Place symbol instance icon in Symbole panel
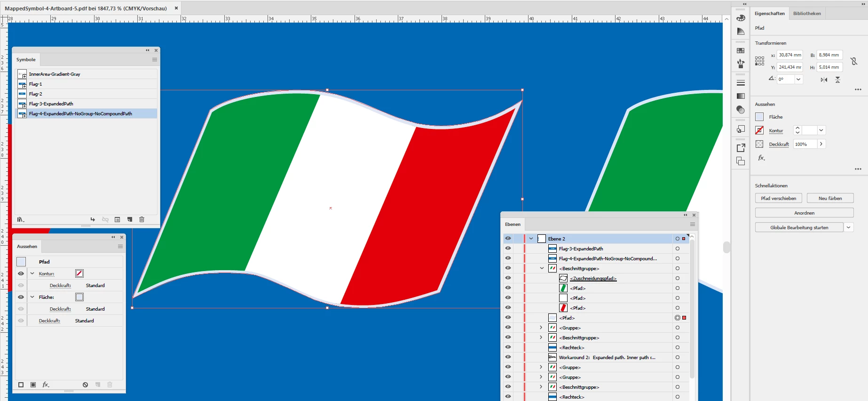 tap(93, 219)
